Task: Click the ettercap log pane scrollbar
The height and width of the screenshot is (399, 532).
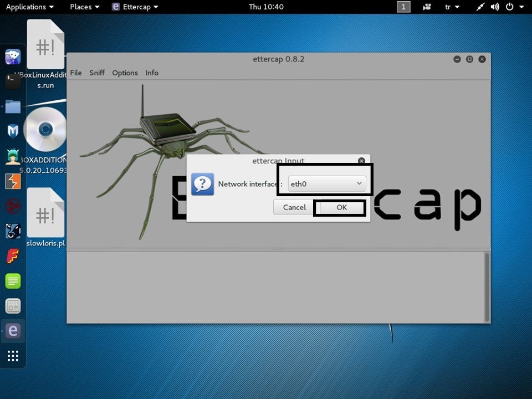Action: coord(487,287)
